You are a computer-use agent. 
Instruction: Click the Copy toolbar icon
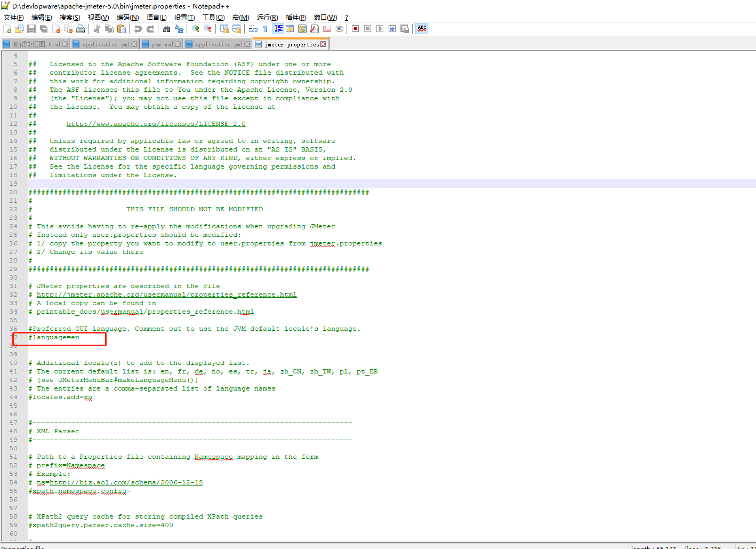pyautogui.click(x=109, y=29)
